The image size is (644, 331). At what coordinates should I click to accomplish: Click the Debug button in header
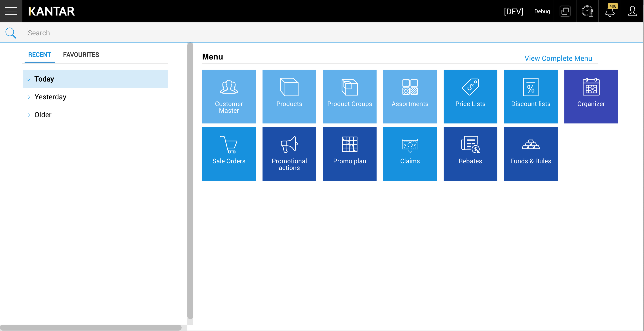point(542,11)
